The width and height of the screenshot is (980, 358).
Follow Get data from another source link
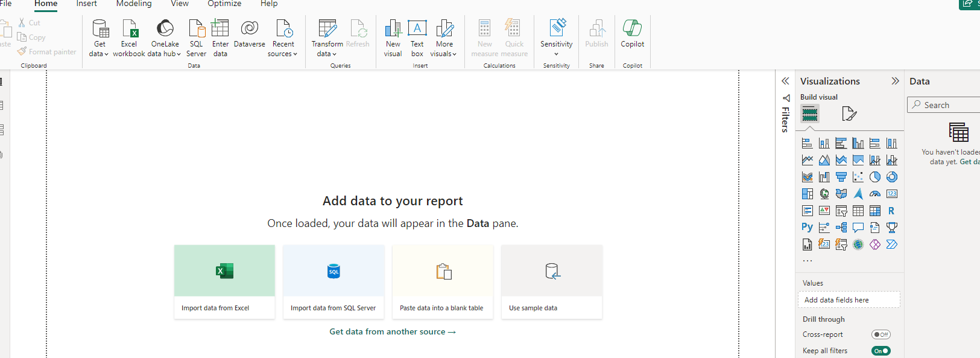[x=393, y=331]
